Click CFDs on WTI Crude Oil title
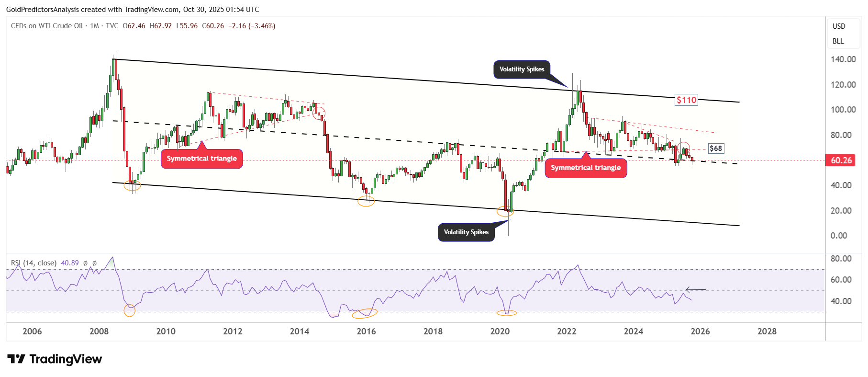This screenshot has height=377, width=868. click(47, 26)
